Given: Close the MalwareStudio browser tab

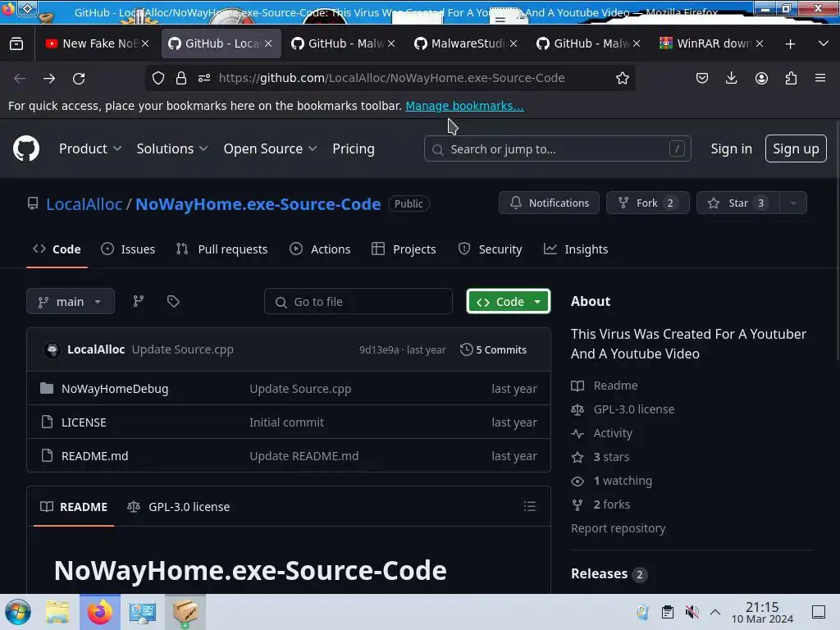Looking at the screenshot, I should coord(514,43).
